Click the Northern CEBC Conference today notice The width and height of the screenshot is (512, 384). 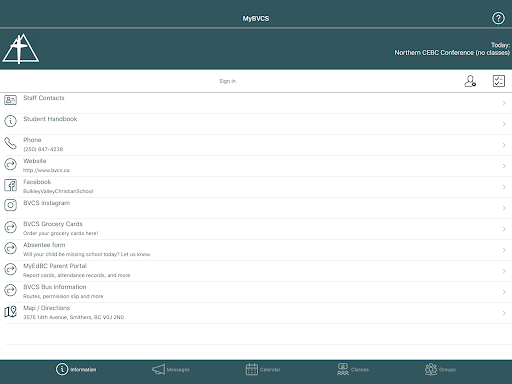[452, 53]
